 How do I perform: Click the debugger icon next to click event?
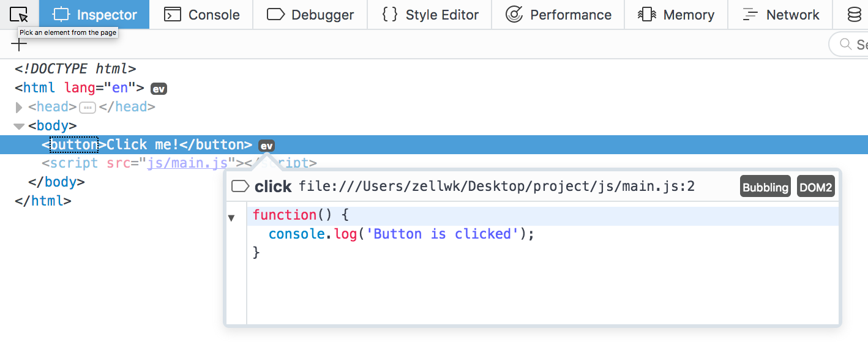(240, 187)
